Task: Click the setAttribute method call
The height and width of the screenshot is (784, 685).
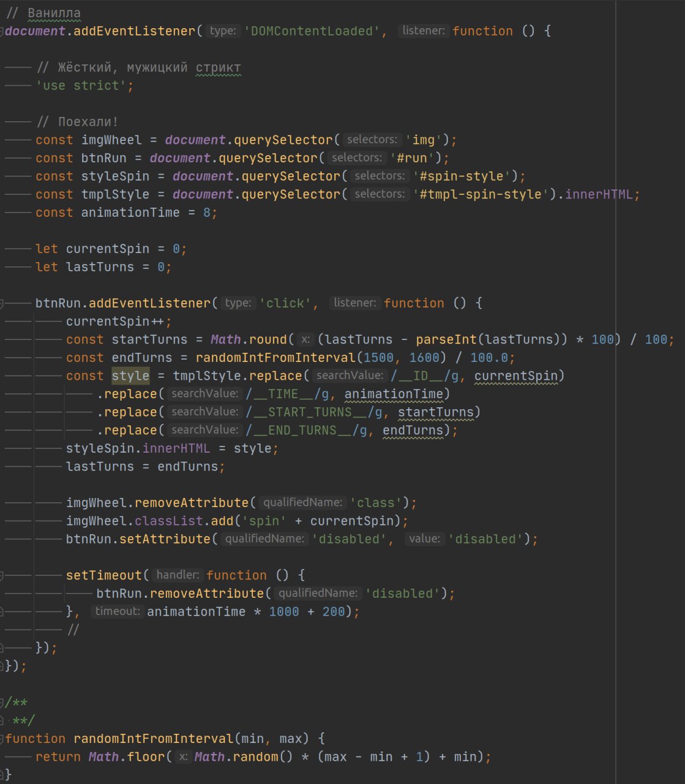Action: [x=165, y=539]
